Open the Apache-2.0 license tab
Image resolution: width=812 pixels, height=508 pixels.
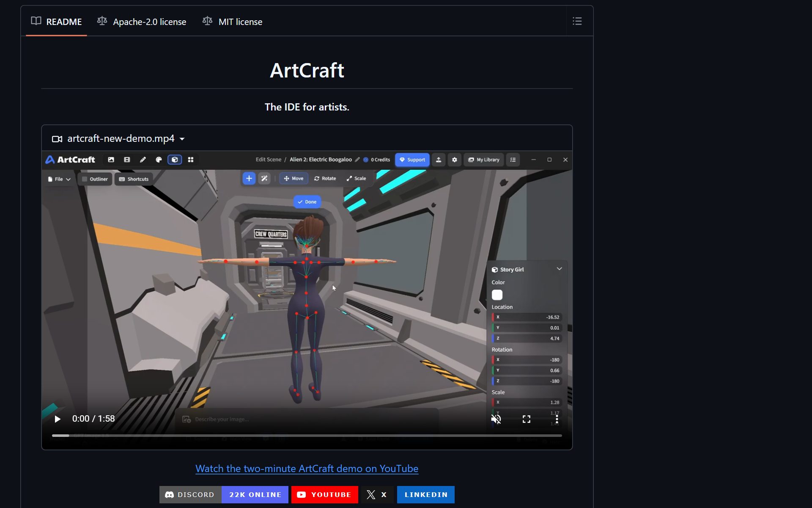(142, 22)
